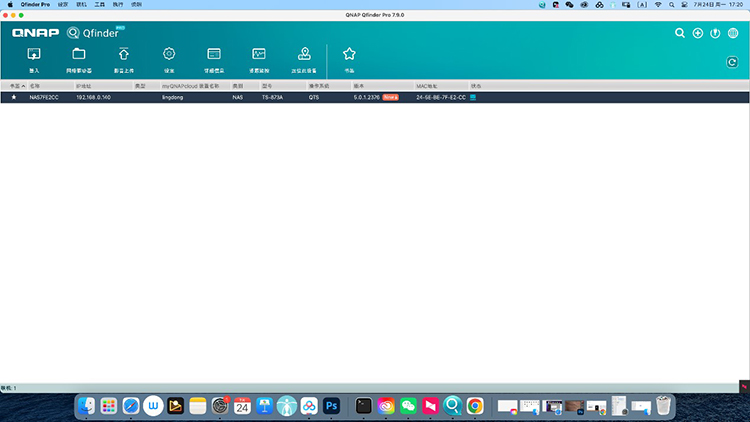
Task: Toggle bookmark star for NAS7FE2CC row
Action: tap(14, 97)
